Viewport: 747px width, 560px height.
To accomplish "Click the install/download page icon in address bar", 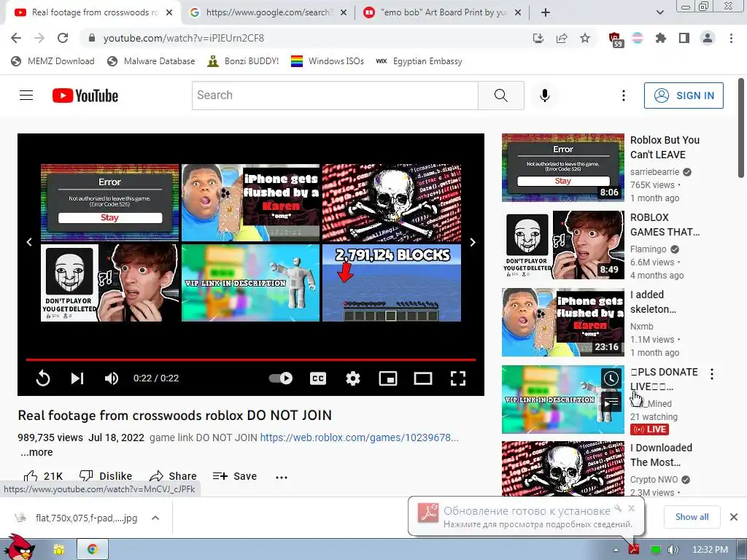I will (x=538, y=38).
